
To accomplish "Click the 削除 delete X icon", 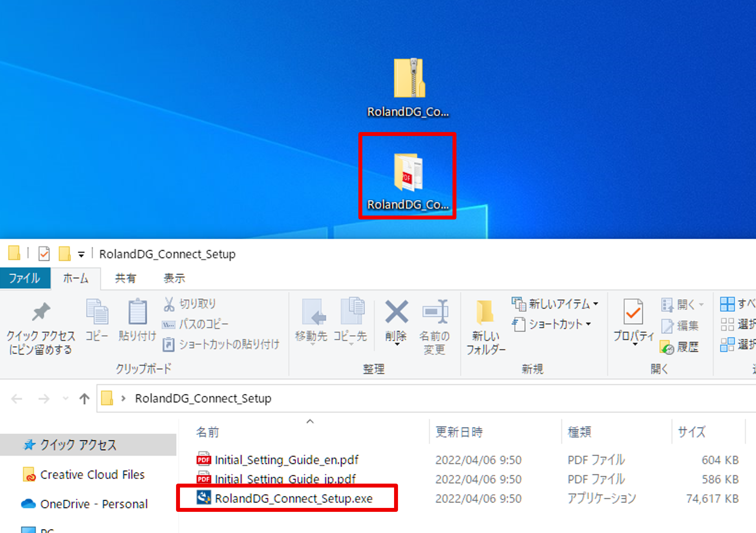I will [x=396, y=312].
